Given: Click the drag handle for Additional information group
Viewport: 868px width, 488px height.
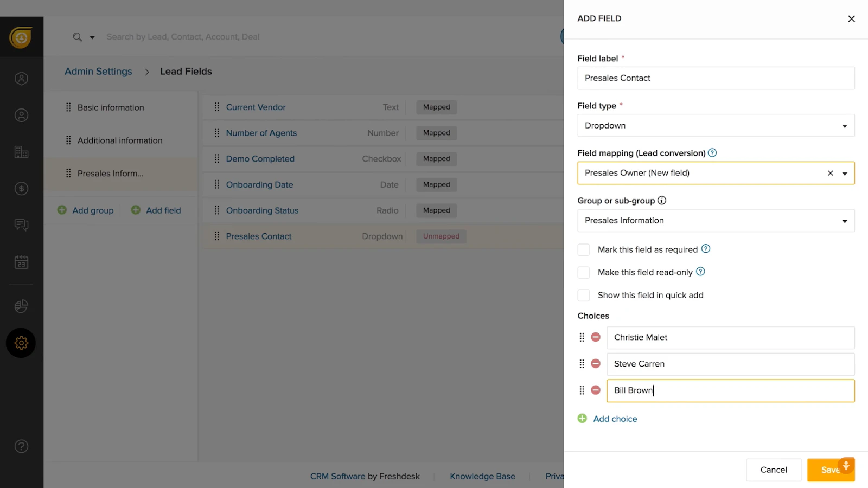Looking at the screenshot, I should pyautogui.click(x=68, y=140).
